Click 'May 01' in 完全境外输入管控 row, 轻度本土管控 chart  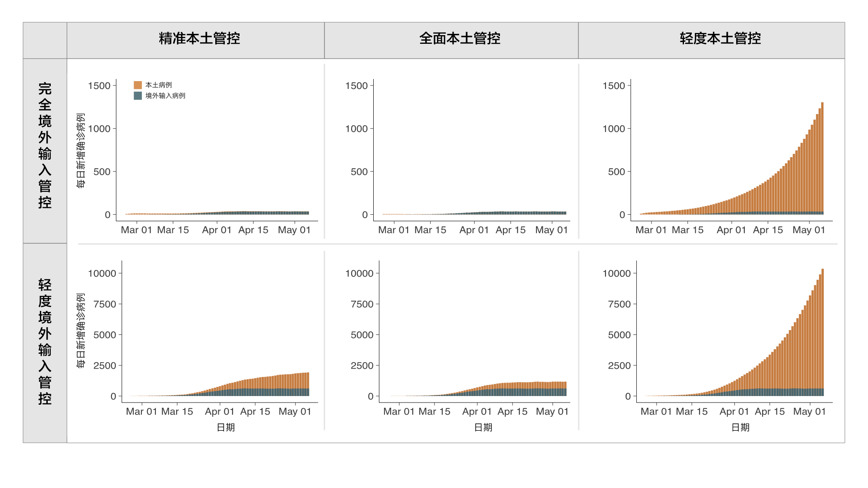point(809,230)
